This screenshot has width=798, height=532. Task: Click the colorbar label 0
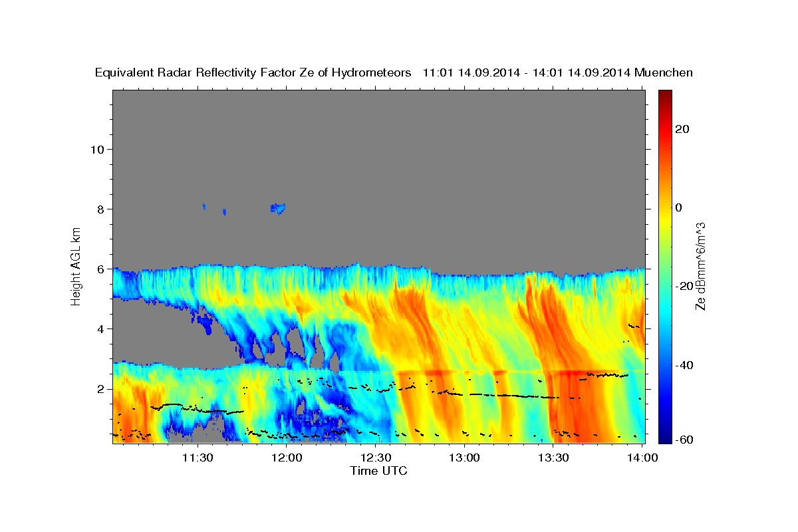click(678, 207)
